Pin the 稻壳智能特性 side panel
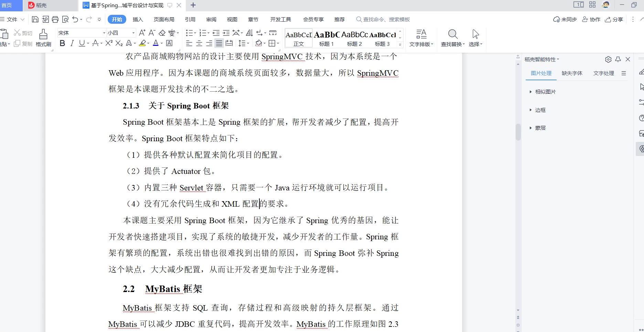 (618, 59)
